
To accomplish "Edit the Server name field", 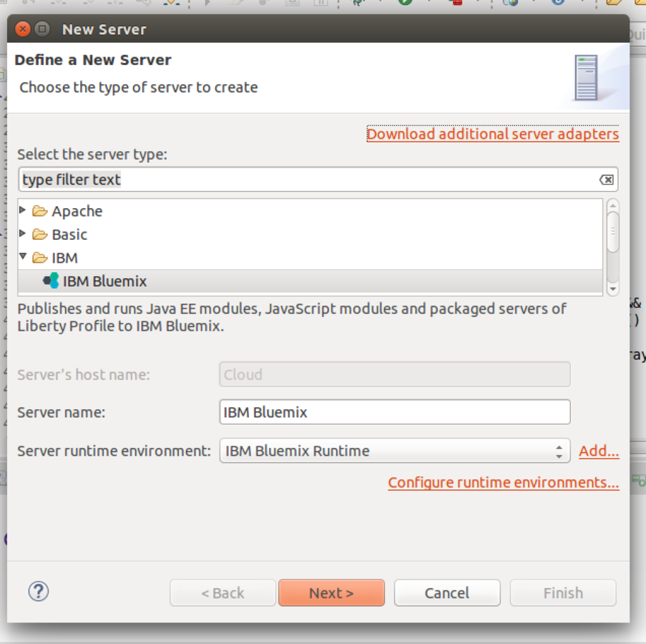I will (x=395, y=412).
